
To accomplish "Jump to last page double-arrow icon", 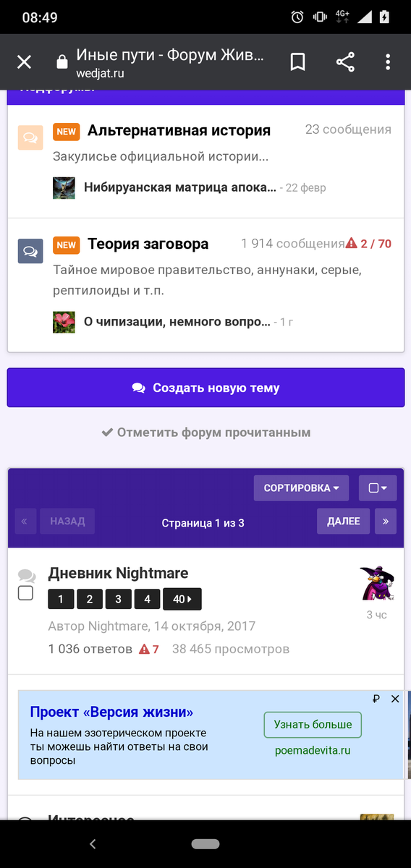I will [x=385, y=521].
